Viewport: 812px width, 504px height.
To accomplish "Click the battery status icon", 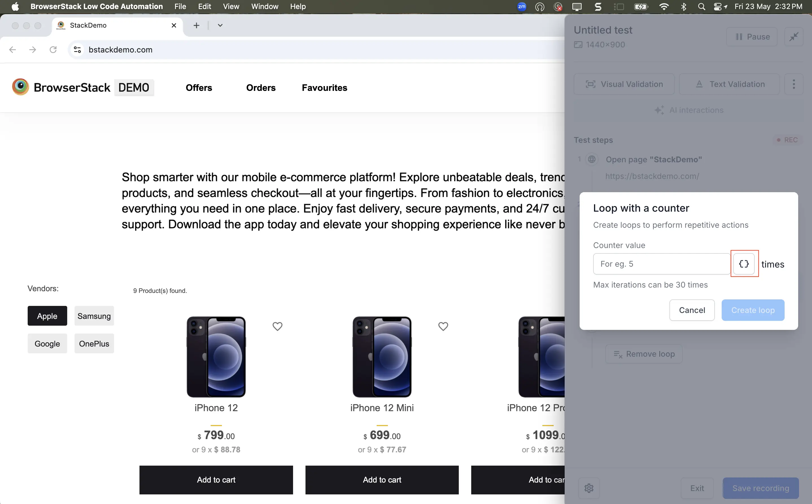I will coord(641,6).
